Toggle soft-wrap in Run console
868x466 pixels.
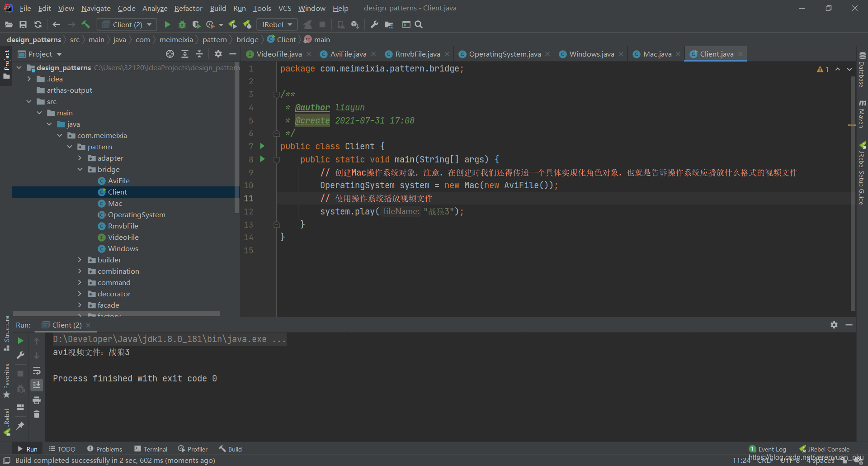coord(37,371)
